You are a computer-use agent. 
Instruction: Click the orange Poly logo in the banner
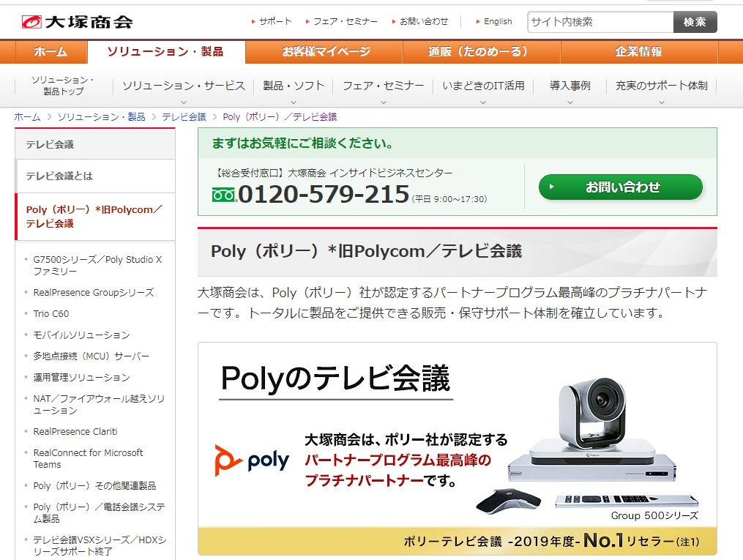tap(251, 460)
